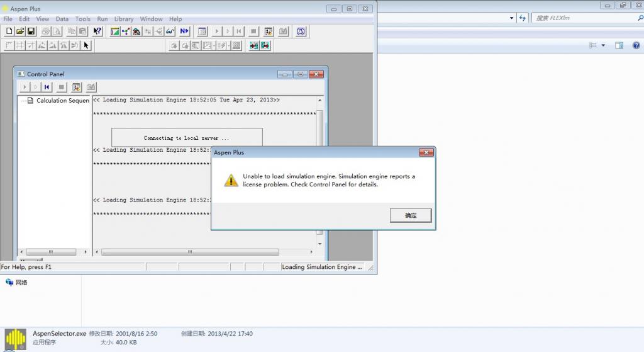This screenshot has width=644, height=352.
Task: Click the second teal arrows icon in second toolbar
Action: pos(265,45)
